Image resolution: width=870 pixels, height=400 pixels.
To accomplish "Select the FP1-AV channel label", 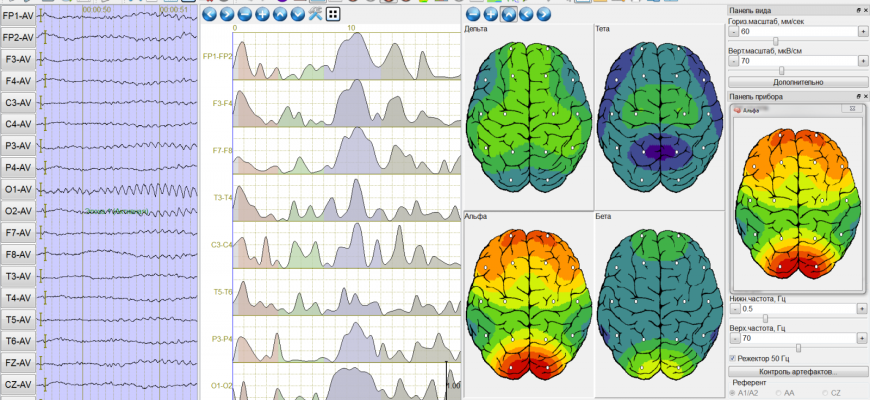I will click(x=18, y=16).
